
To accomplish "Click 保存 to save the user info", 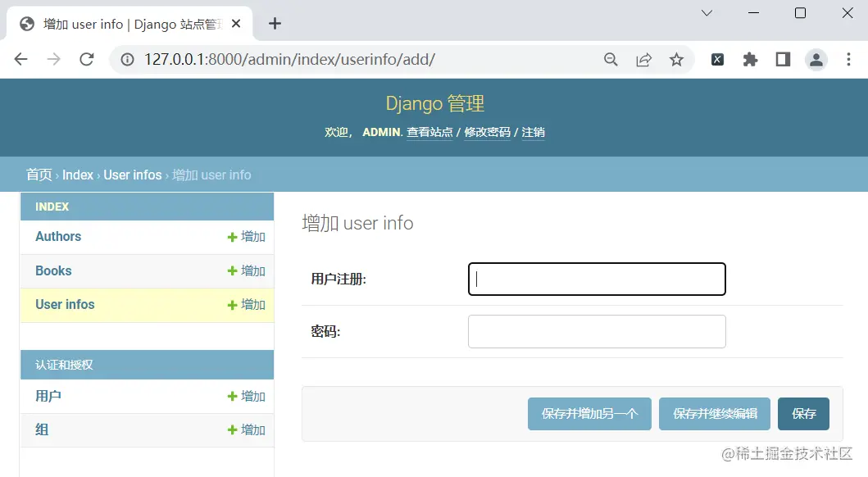I will pos(803,414).
